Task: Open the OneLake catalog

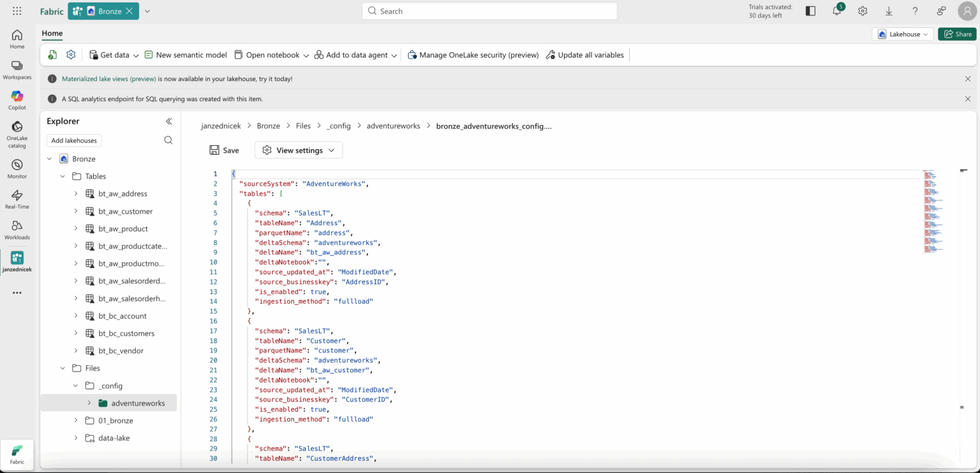Action: (17, 135)
